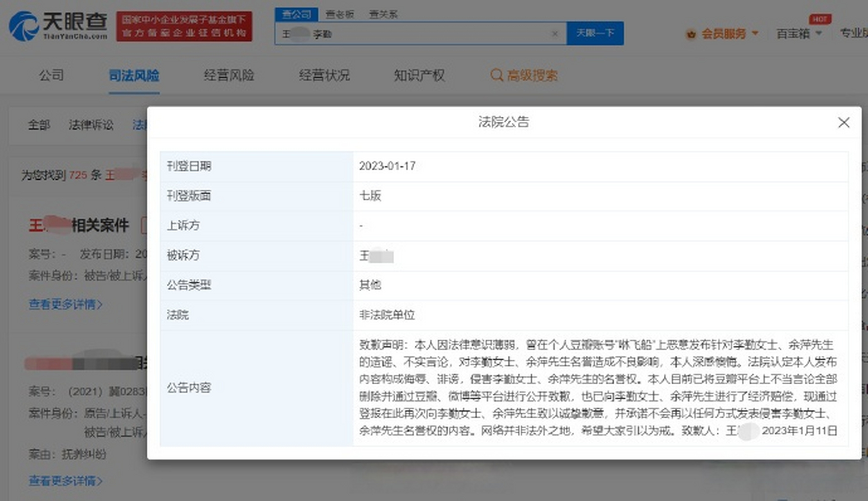868x501 pixels.
Task: Clear the search box with the × icon
Action: [555, 34]
